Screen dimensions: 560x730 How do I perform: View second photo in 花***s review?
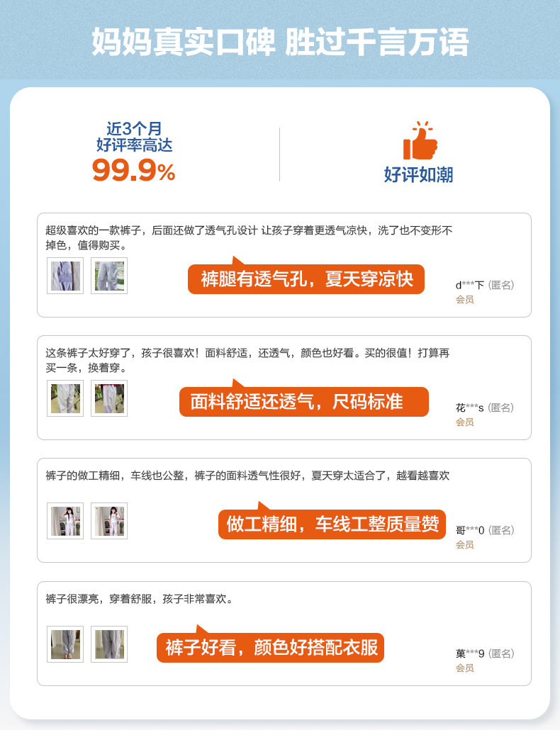pos(109,398)
